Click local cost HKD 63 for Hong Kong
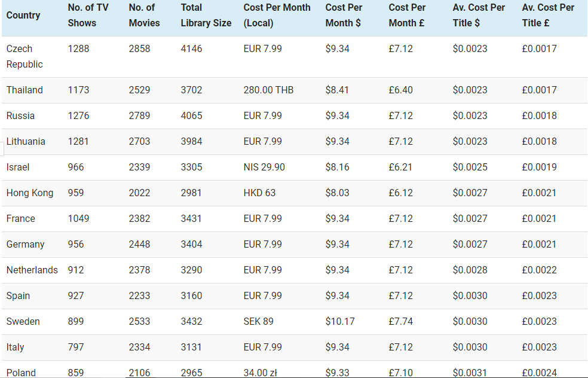Screen dimensions: 588x378 pos(259,193)
